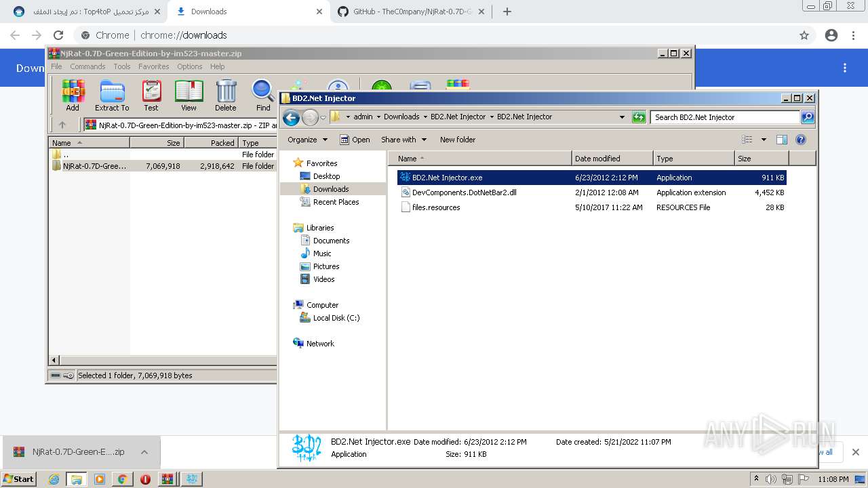Go back with Explorer's blue back arrow
The height and width of the screenshot is (488, 868).
tap(291, 117)
